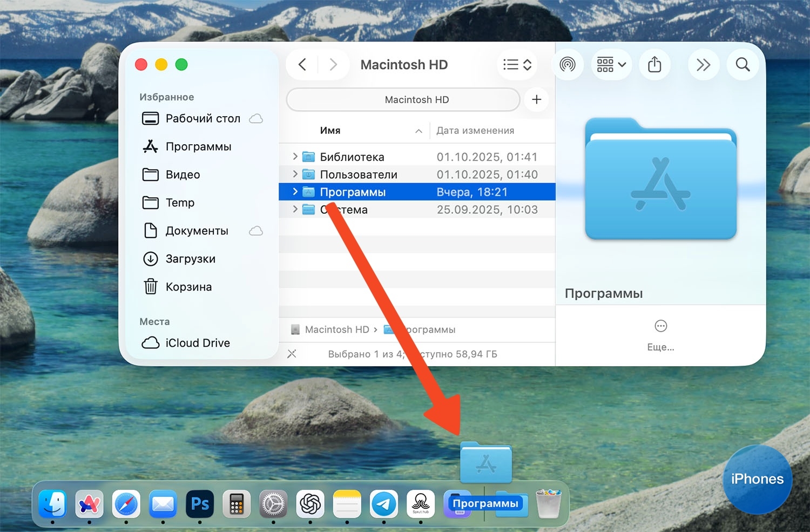Open Photoshop from the Dock
The width and height of the screenshot is (810, 532).
pos(200,504)
